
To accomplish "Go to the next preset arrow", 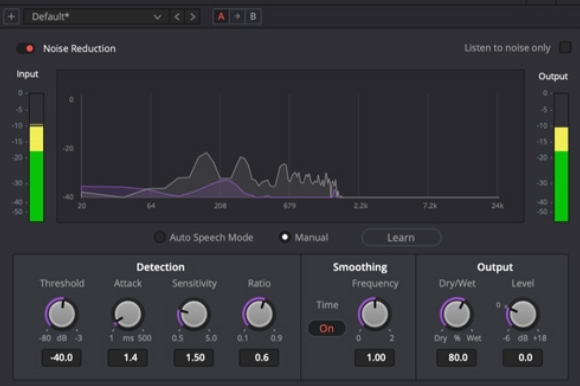I will (x=193, y=17).
